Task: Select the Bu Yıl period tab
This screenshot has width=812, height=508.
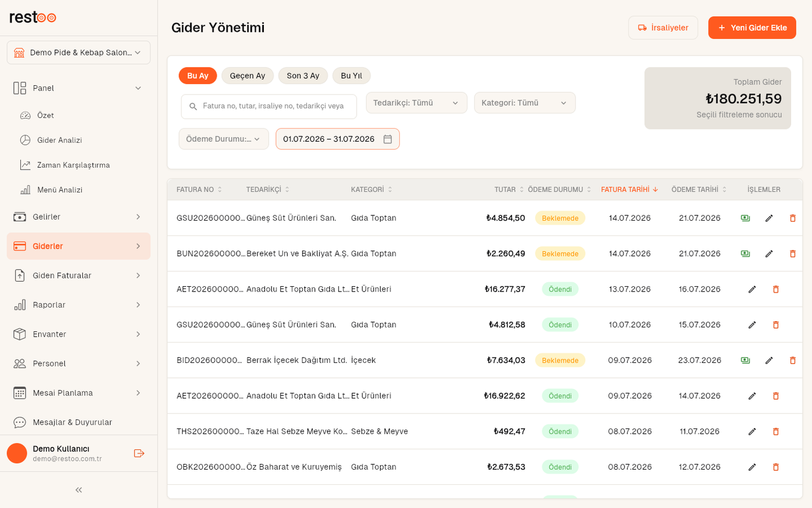Action: pos(351,76)
